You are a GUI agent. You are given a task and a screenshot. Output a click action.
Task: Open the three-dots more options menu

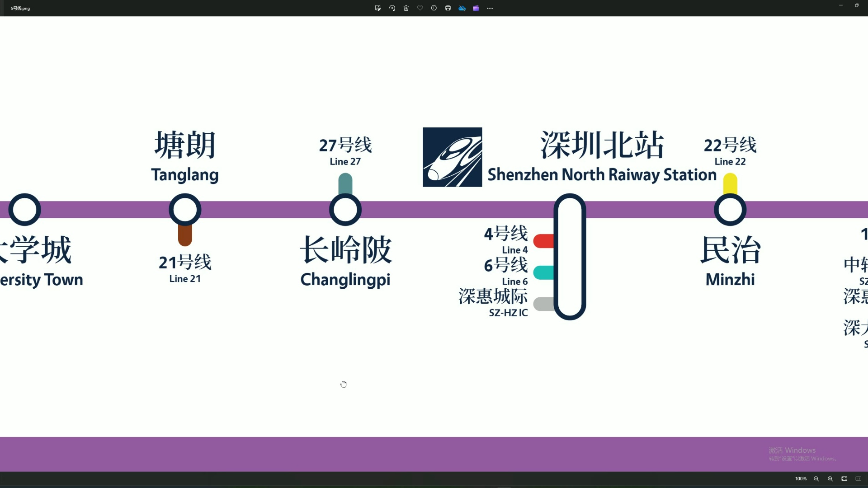click(490, 8)
